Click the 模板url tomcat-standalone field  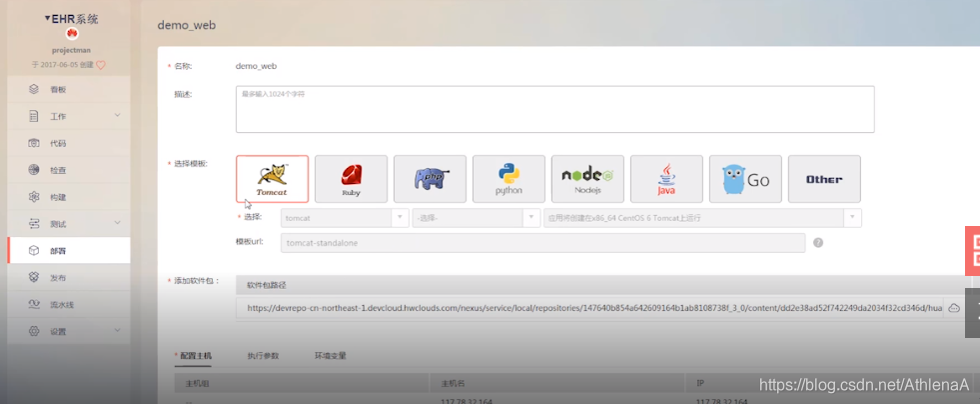pyautogui.click(x=543, y=243)
